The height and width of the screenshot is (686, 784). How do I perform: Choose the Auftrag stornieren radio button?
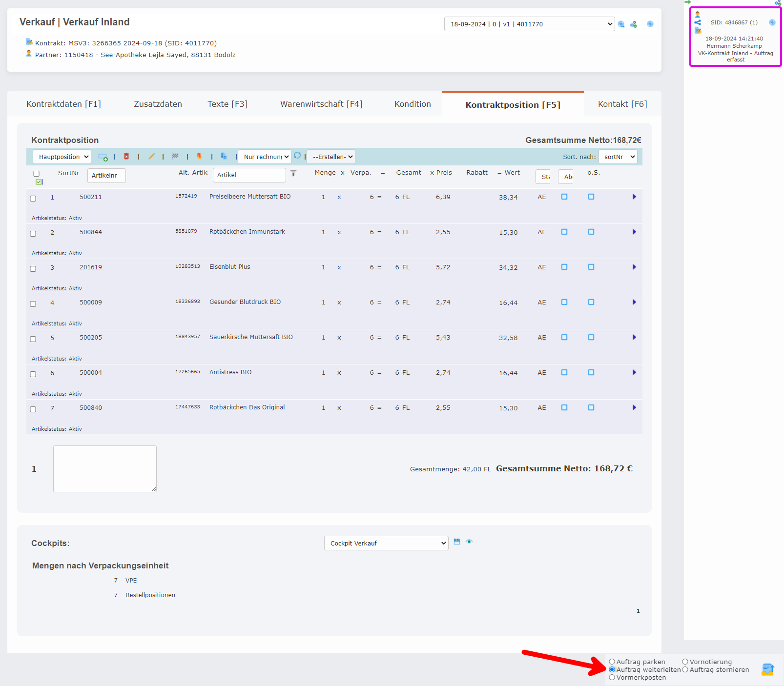pyautogui.click(x=685, y=670)
